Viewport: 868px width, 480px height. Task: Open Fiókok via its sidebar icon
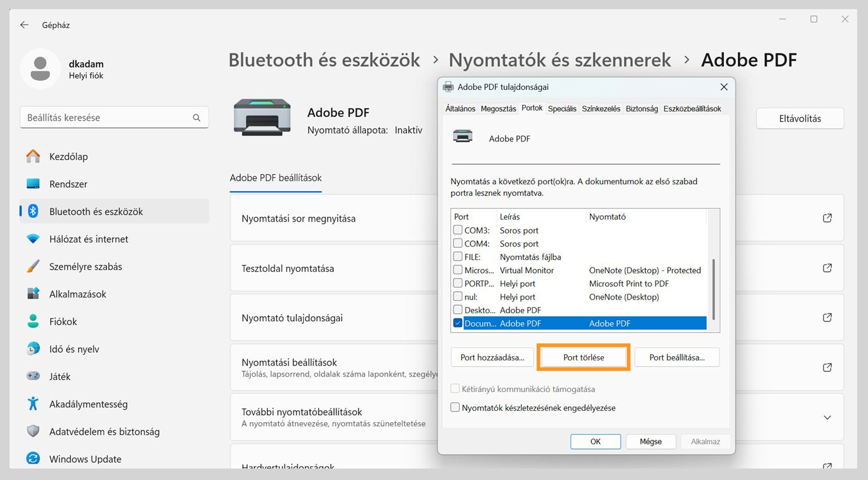(x=32, y=321)
